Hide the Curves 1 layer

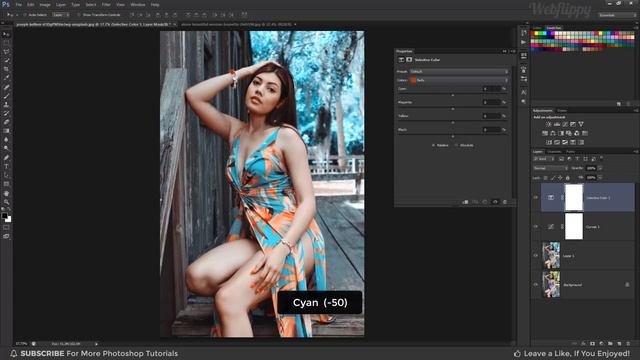click(536, 227)
